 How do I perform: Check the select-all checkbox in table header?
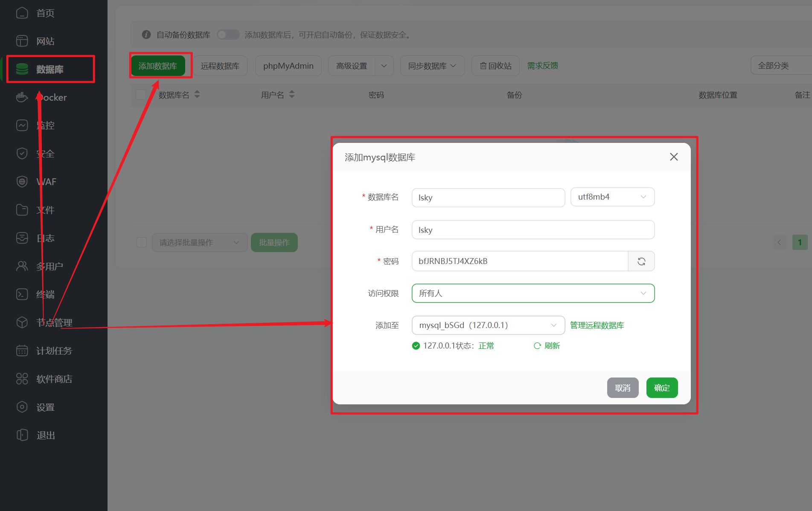[141, 95]
